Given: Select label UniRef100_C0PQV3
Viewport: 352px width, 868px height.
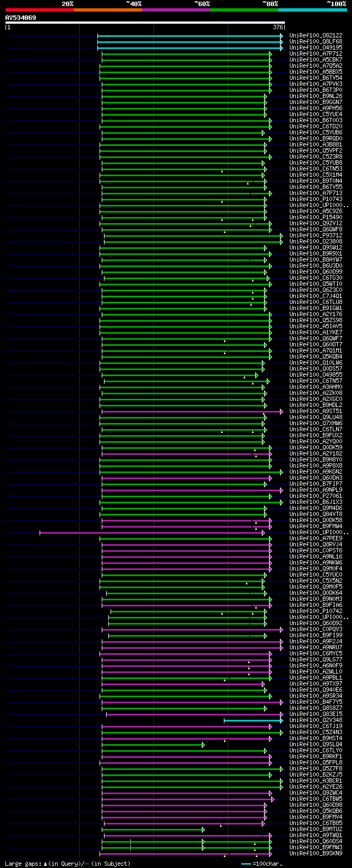Looking at the screenshot, I should coord(316,629).
